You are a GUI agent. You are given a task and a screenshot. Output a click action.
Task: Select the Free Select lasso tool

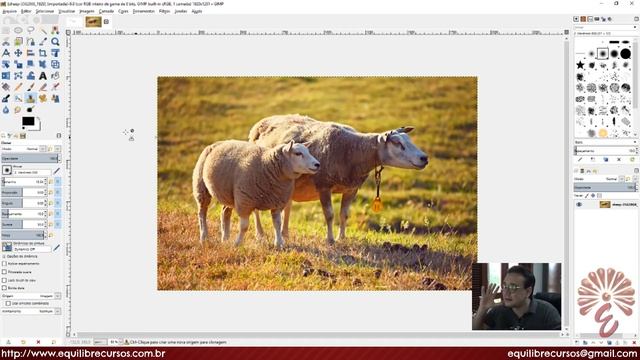pyautogui.click(x=31, y=30)
